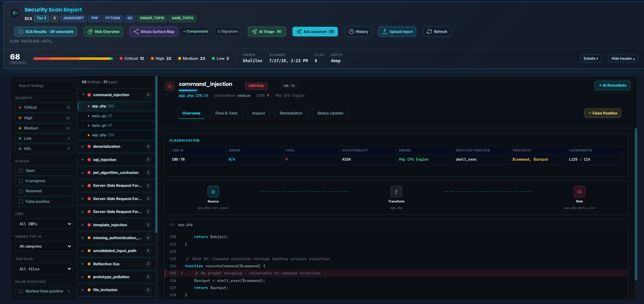
Task: Open the Risk Overview panel
Action: point(103,32)
